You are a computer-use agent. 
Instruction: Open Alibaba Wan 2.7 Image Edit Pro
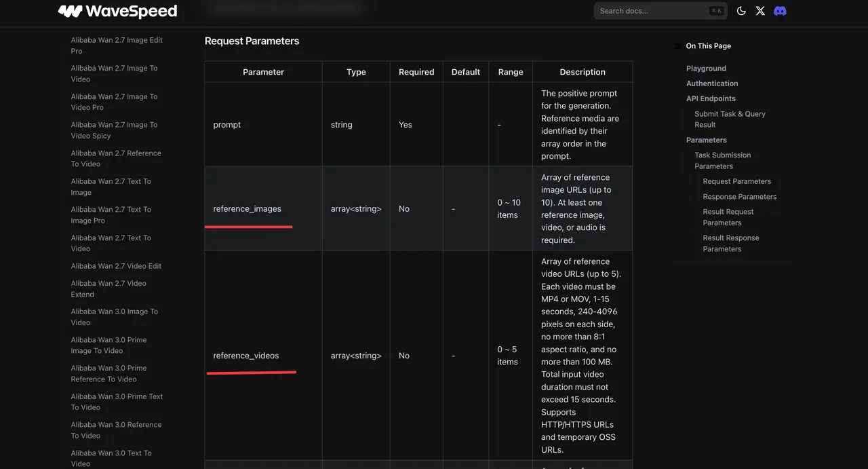click(117, 45)
